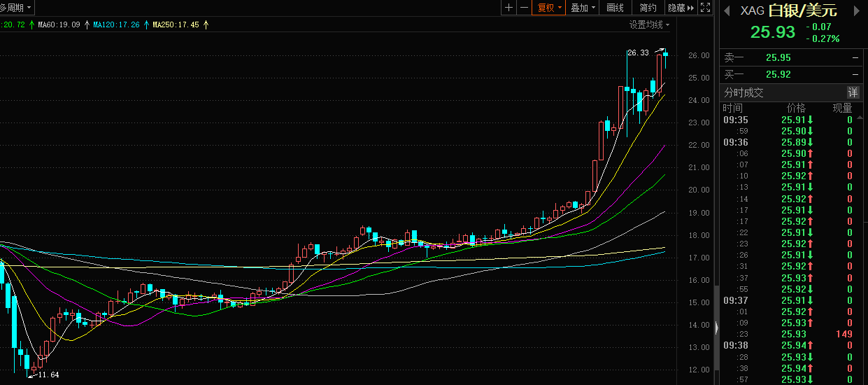Toggle the 隐藏 panel collapse button

coord(681,8)
